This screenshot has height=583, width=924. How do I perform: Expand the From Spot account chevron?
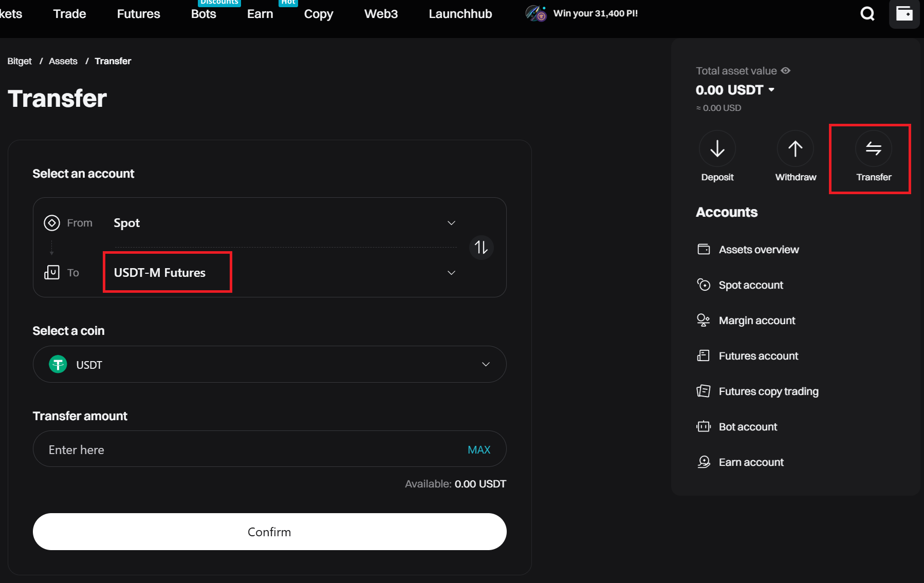[451, 223]
